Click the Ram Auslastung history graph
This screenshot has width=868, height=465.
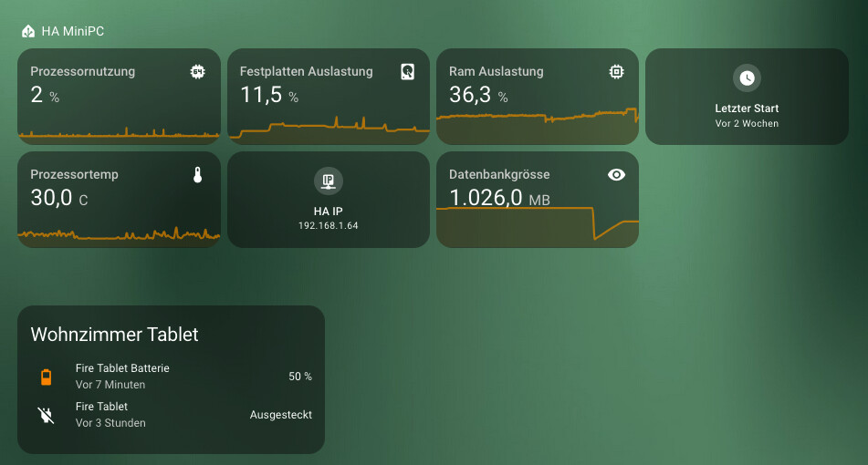point(538,127)
